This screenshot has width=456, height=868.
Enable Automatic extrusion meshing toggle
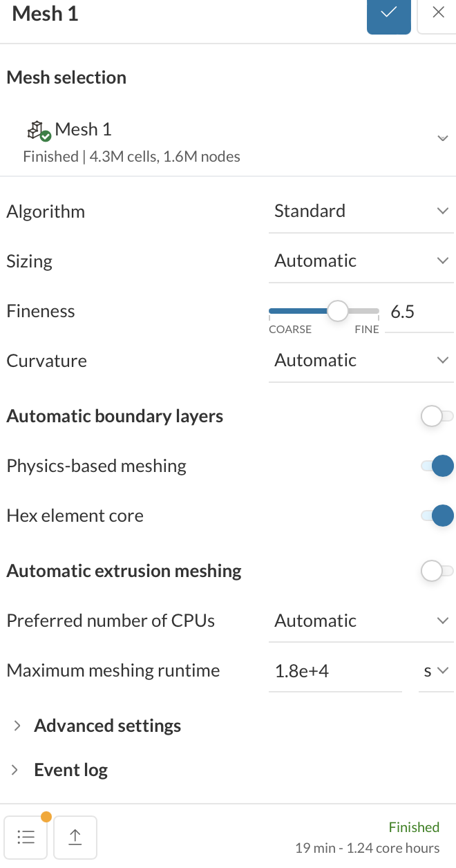click(x=437, y=571)
